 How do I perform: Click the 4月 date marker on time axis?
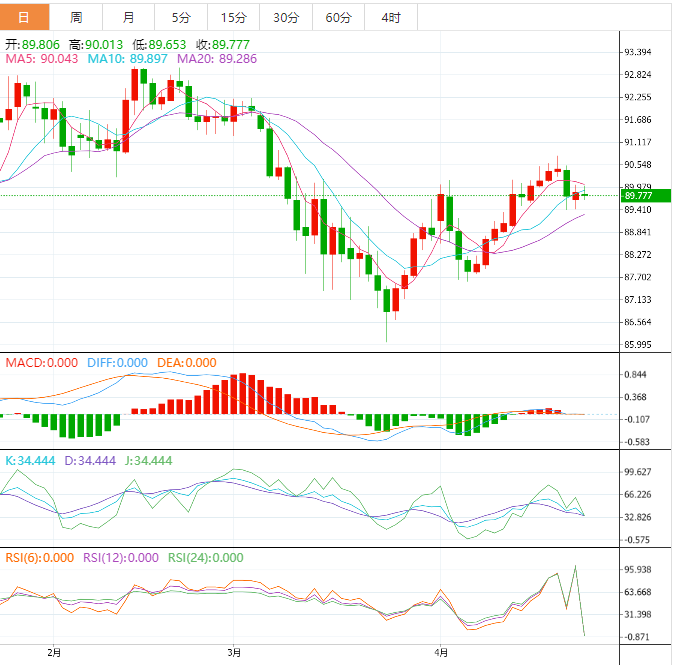click(439, 652)
